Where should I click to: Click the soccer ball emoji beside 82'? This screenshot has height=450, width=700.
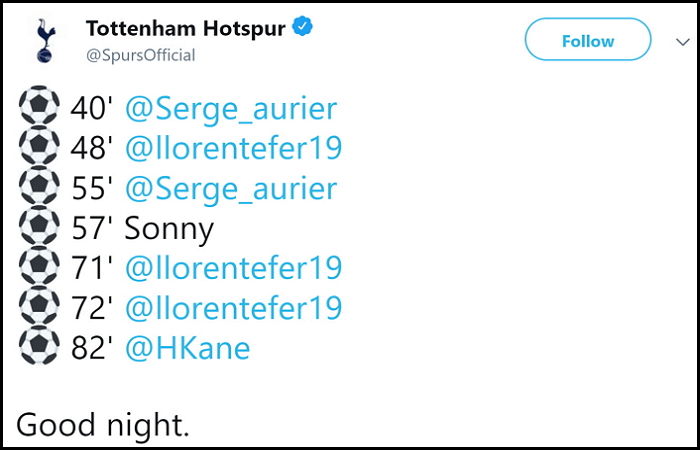(39, 345)
